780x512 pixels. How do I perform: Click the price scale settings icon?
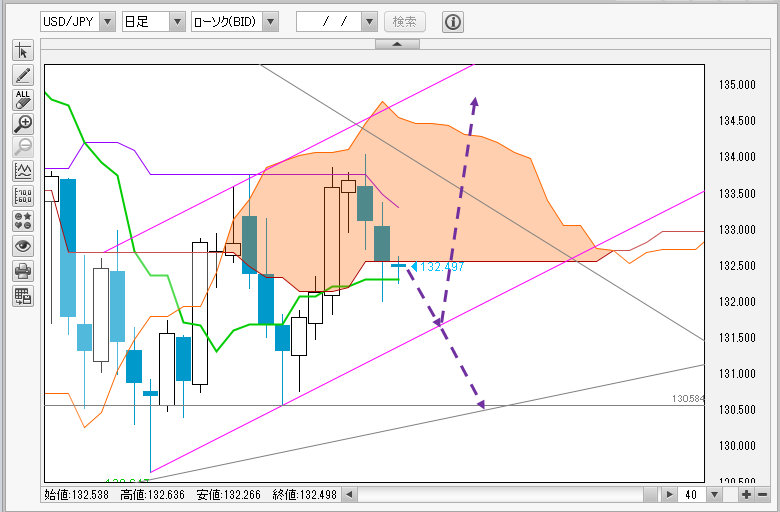pyautogui.click(x=23, y=196)
